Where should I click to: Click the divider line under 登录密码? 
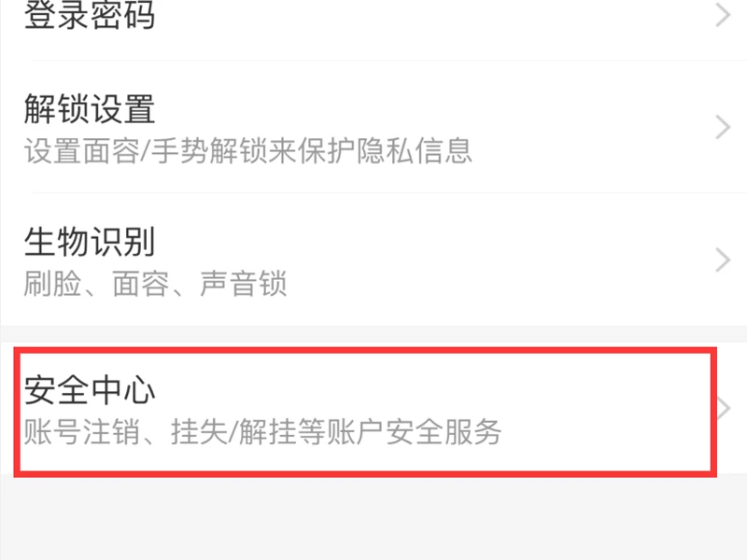coord(389,60)
